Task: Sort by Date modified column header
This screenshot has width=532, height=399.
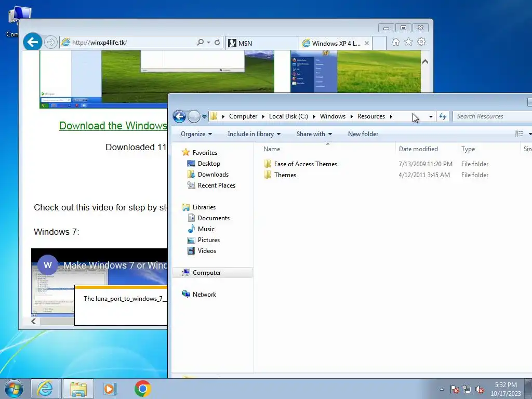Action: tap(426, 149)
